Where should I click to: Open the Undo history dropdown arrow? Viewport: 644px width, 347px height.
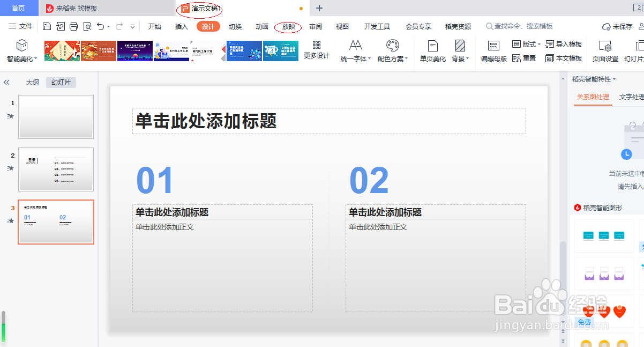pyautogui.click(x=109, y=26)
